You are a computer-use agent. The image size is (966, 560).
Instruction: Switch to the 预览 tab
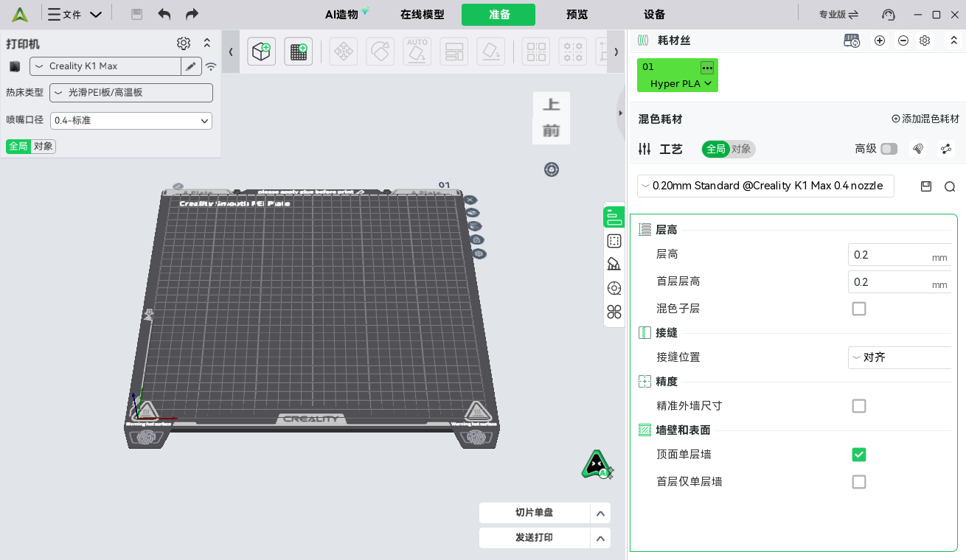click(x=577, y=15)
